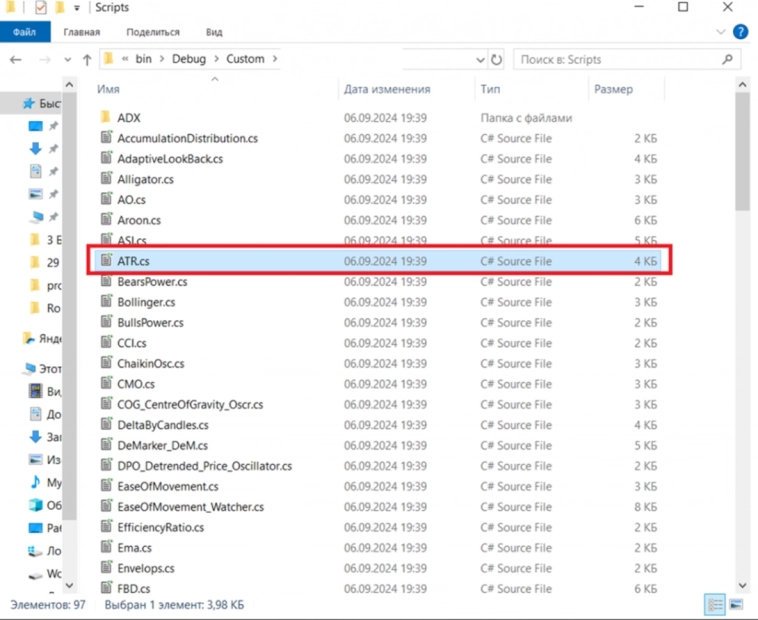Switch to the Вид ribbon tab
The height and width of the screenshot is (620, 758).
tap(213, 32)
